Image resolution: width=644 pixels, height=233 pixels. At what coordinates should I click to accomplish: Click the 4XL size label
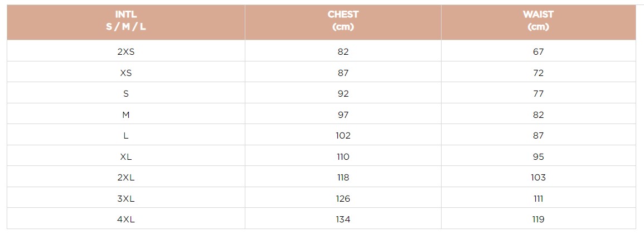pyautogui.click(x=126, y=220)
